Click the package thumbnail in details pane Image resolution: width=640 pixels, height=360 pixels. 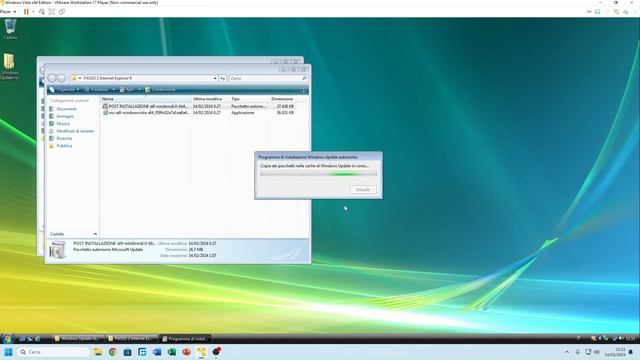(x=58, y=249)
